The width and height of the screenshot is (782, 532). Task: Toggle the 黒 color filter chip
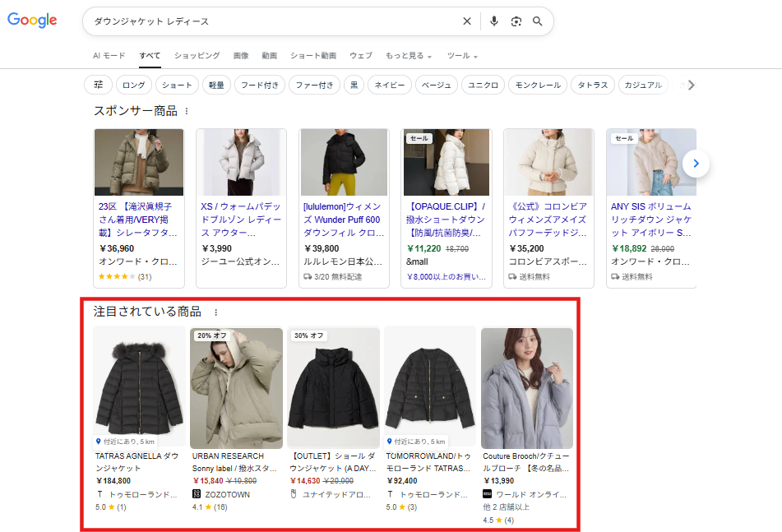point(354,84)
